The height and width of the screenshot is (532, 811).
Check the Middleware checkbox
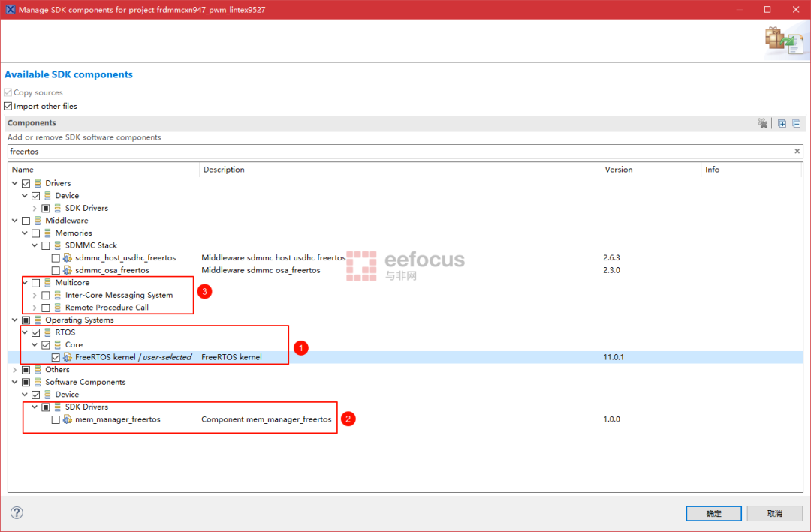point(26,221)
